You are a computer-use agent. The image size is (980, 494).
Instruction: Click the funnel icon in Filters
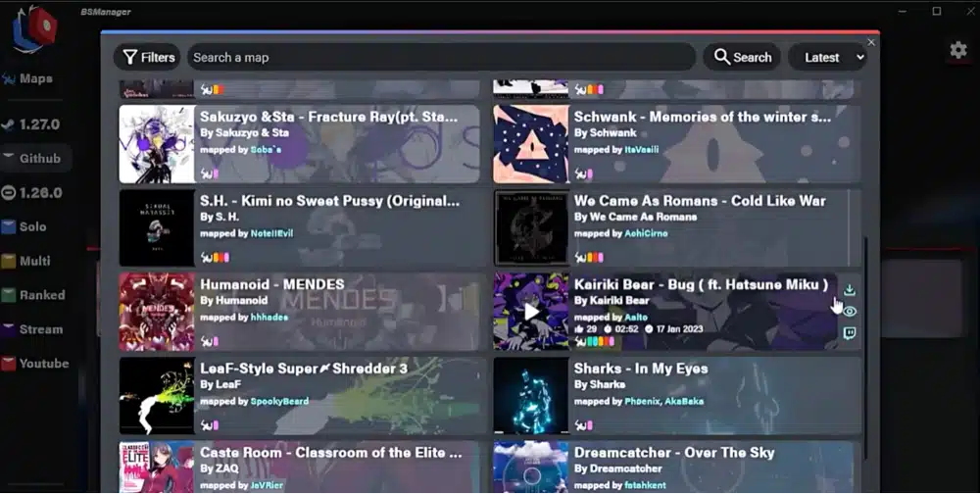[130, 58]
